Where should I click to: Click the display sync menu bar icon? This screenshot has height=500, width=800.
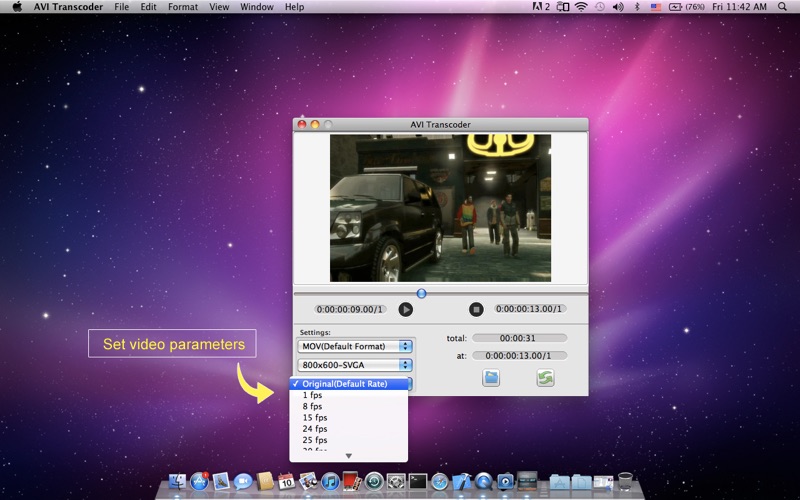click(563, 7)
